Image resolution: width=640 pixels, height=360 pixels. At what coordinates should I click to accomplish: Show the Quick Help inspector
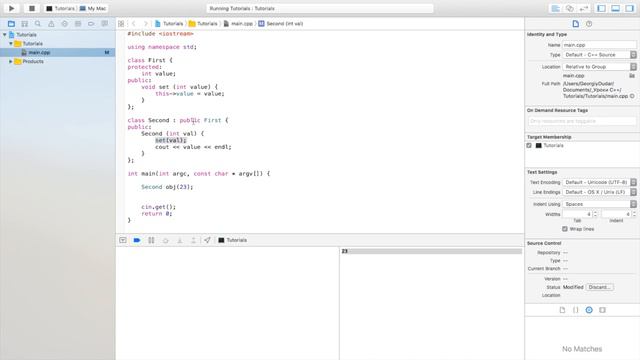point(589,24)
